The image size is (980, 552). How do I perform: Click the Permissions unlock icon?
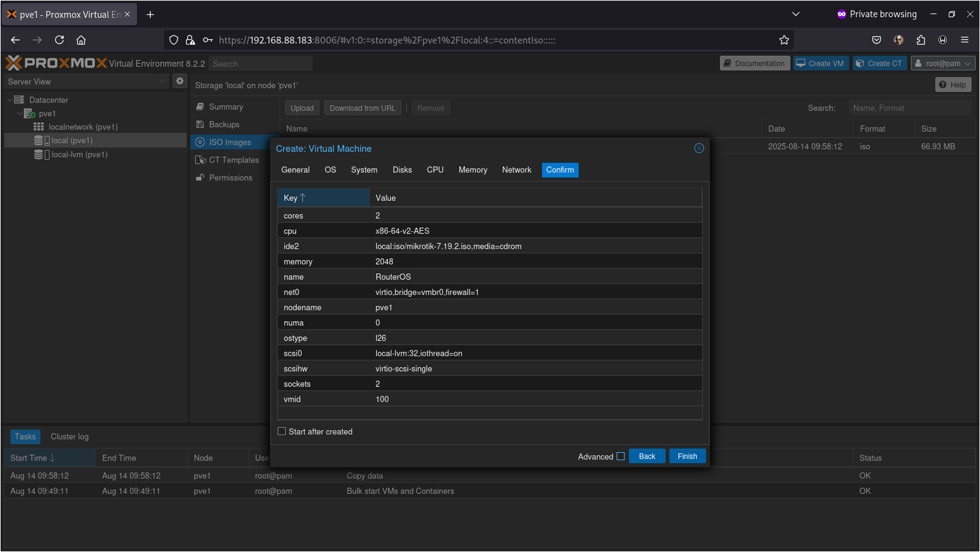tap(200, 178)
